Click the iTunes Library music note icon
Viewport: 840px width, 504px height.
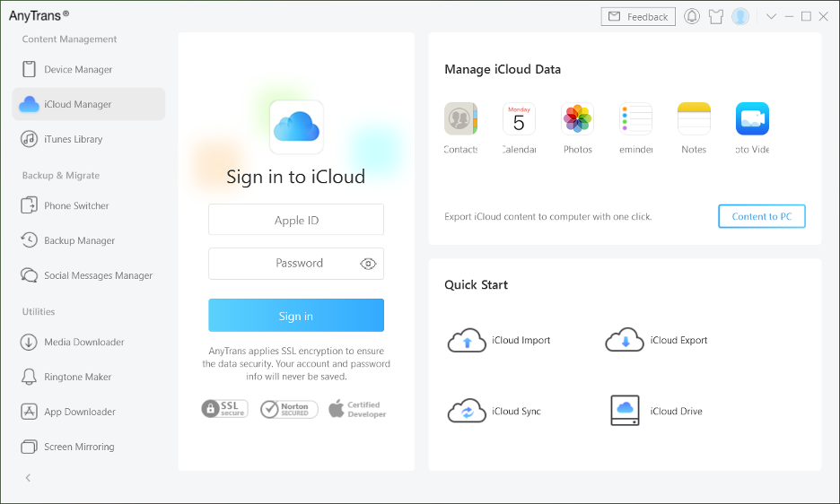point(29,139)
